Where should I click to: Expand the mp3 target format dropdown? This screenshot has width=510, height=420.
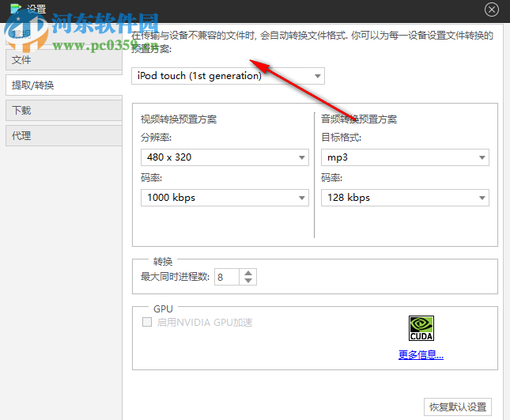(405, 157)
